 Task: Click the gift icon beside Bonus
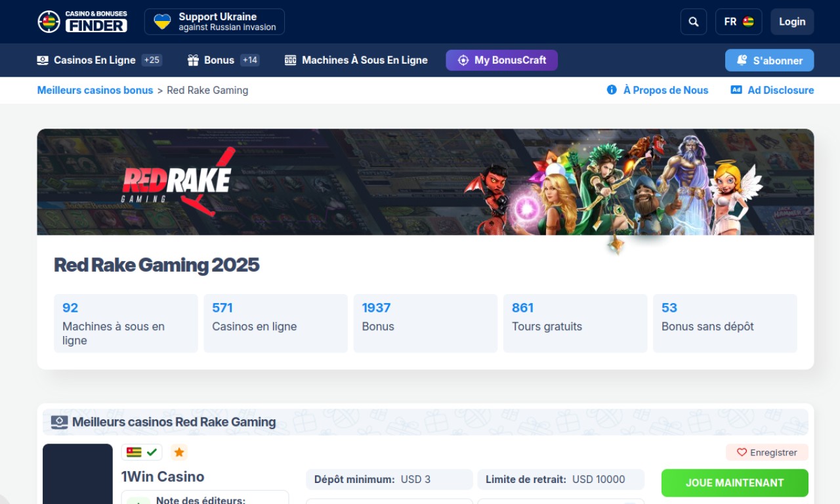coord(193,60)
